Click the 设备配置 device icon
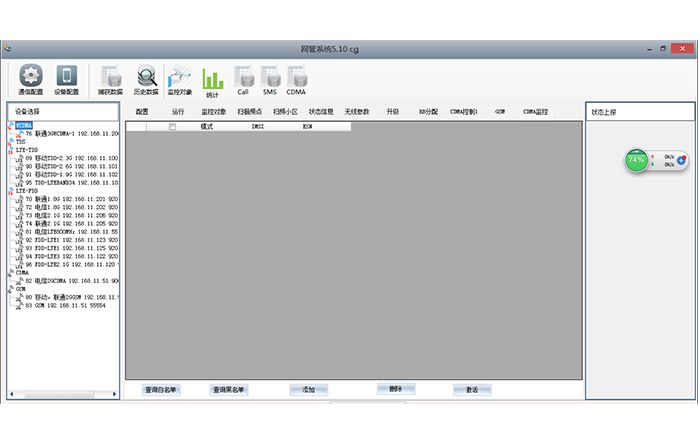Image resolution: width=700 pixels, height=444 pixels. pos(67,78)
